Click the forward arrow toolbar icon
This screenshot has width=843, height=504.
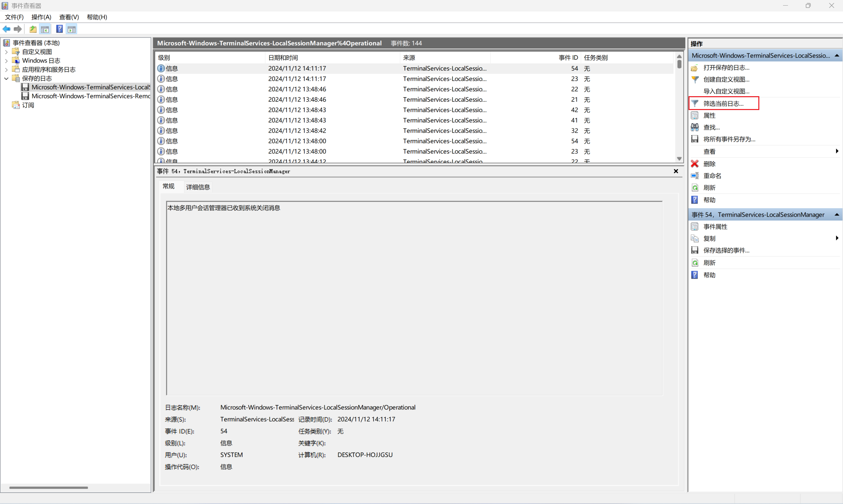pos(18,29)
